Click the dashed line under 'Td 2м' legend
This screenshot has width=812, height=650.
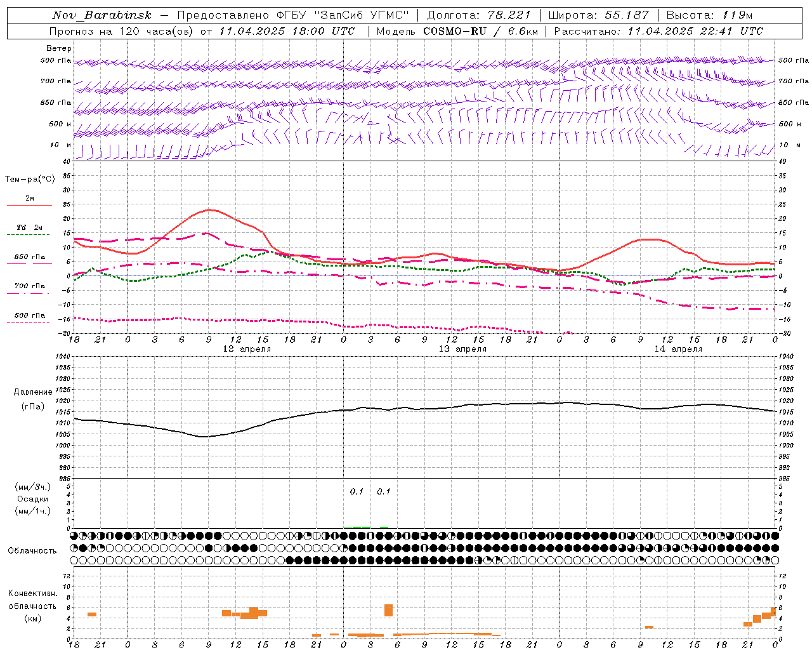[x=29, y=235]
